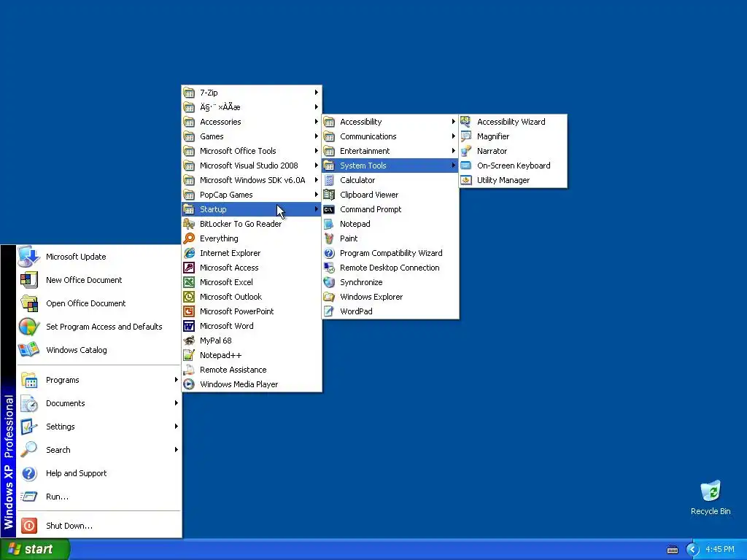Click the 4:45 PM clock
Screen dimensions: 747x560
(x=720, y=550)
